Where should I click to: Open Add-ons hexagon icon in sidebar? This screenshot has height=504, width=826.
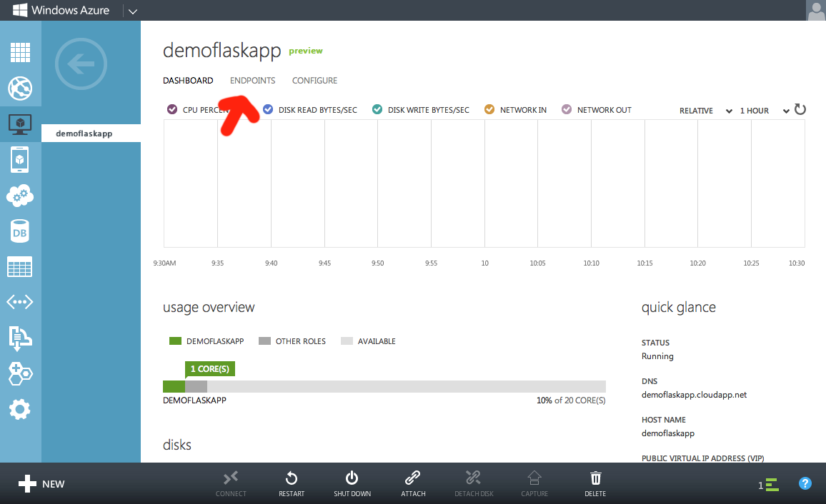[x=20, y=374]
